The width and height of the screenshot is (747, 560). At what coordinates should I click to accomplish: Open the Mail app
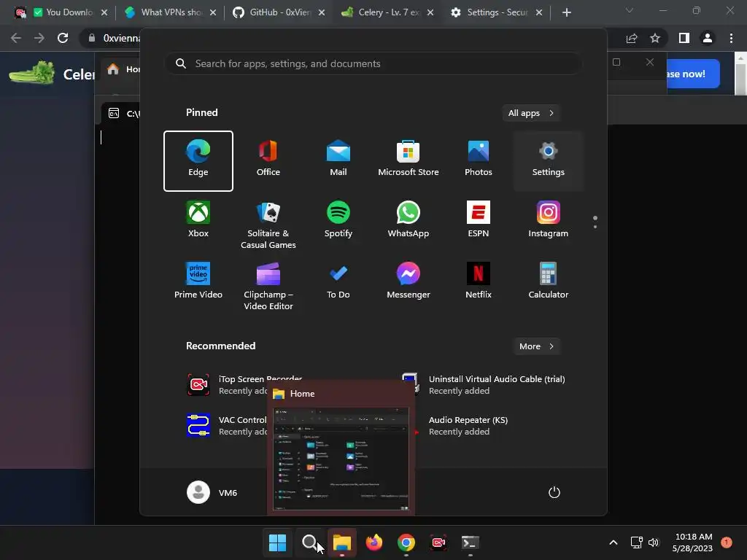click(338, 161)
